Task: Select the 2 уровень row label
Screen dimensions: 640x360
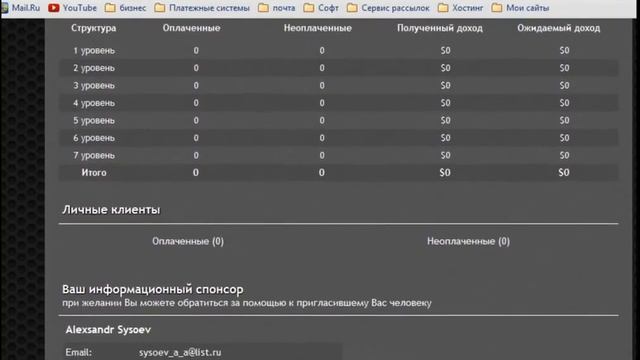Action: [x=94, y=68]
